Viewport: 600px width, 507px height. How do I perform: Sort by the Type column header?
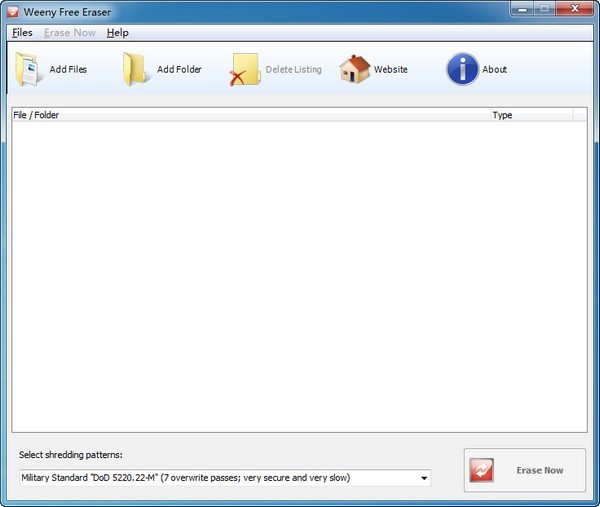(532, 115)
